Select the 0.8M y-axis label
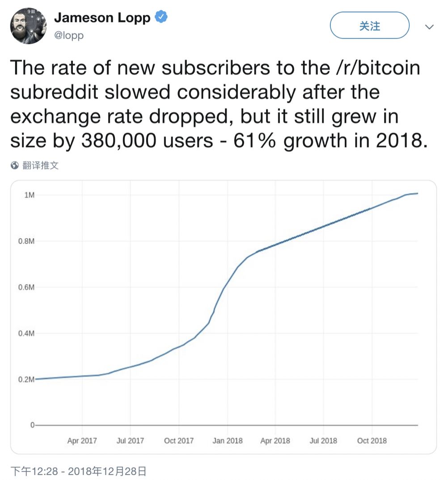This screenshot has width=448, height=480. [26, 241]
